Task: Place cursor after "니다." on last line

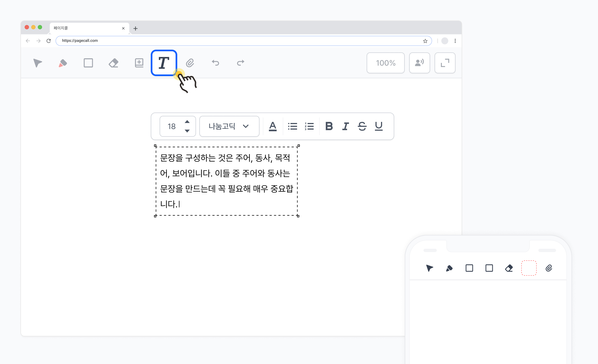Action: pyautogui.click(x=179, y=204)
